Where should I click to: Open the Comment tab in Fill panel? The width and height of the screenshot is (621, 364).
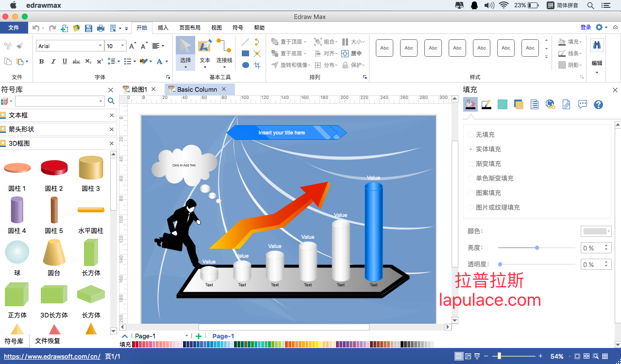pyautogui.click(x=583, y=104)
